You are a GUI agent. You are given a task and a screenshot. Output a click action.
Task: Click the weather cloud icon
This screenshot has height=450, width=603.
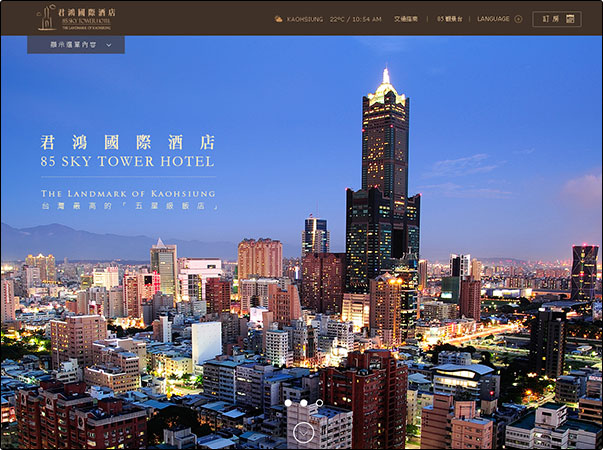[278, 19]
